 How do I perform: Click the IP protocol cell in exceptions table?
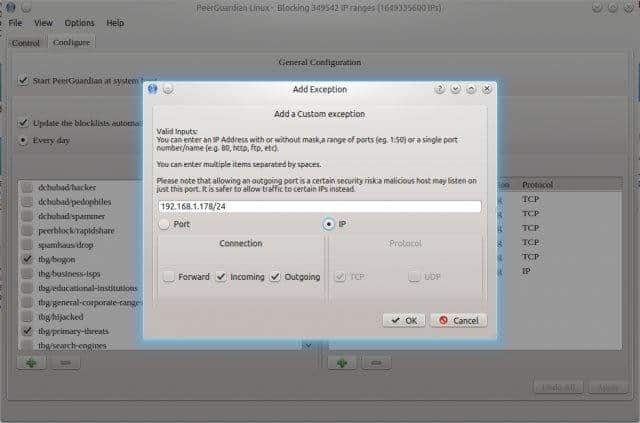point(526,271)
